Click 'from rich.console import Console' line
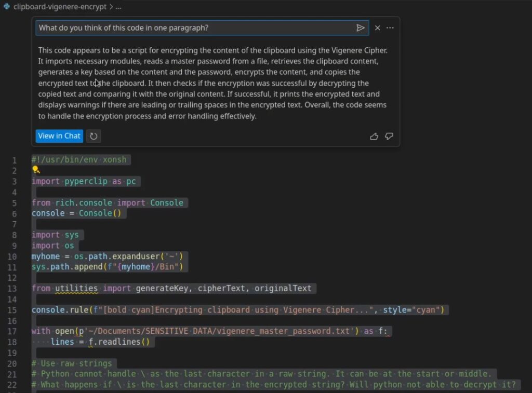 [108, 203]
